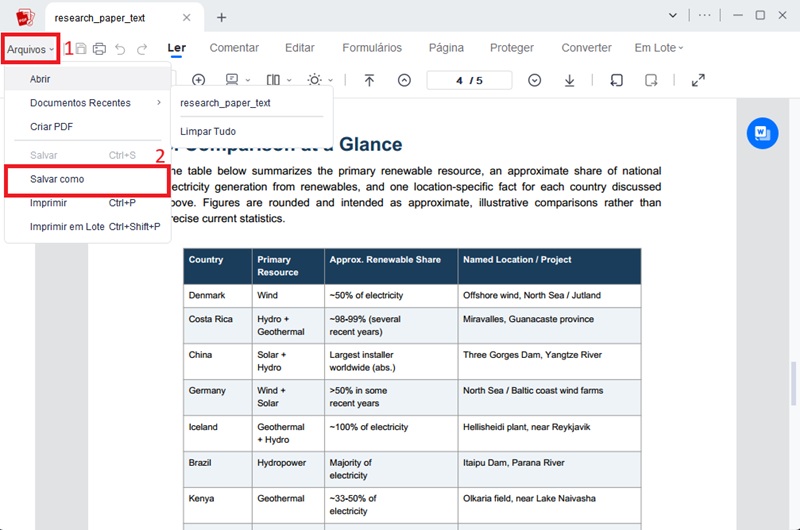
Task: Select Abrir in the file menu
Action: [88, 79]
